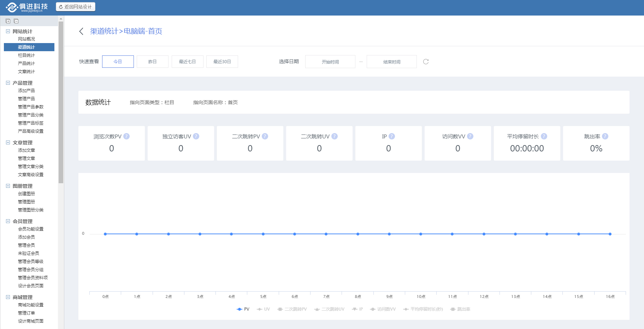
Task: Click help icon beside 跳出率
Action: pyautogui.click(x=605, y=137)
